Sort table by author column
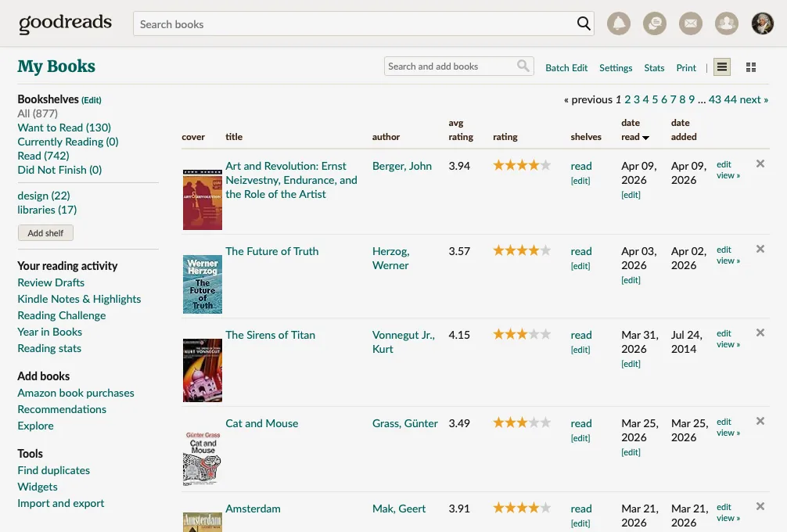This screenshot has height=532, width=787. click(x=386, y=136)
